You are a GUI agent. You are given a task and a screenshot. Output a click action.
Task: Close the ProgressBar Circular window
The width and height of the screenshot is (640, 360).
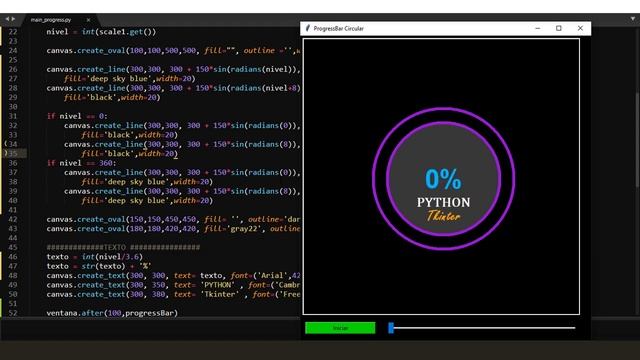[580, 28]
